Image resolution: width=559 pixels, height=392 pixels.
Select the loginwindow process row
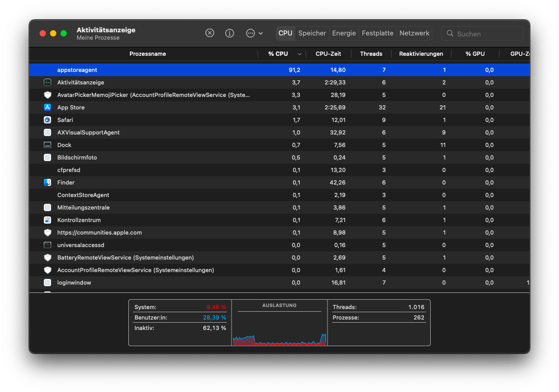click(x=156, y=283)
